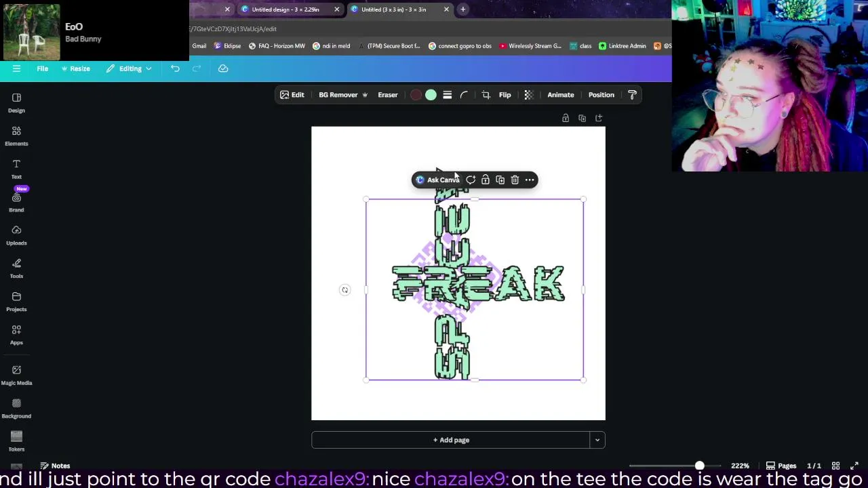Image resolution: width=868 pixels, height=488 pixels.
Task: Open the Brand panel
Action: pyautogui.click(x=16, y=202)
